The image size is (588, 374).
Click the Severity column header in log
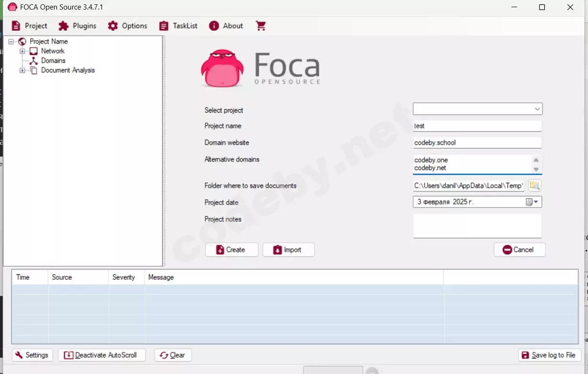click(126, 277)
